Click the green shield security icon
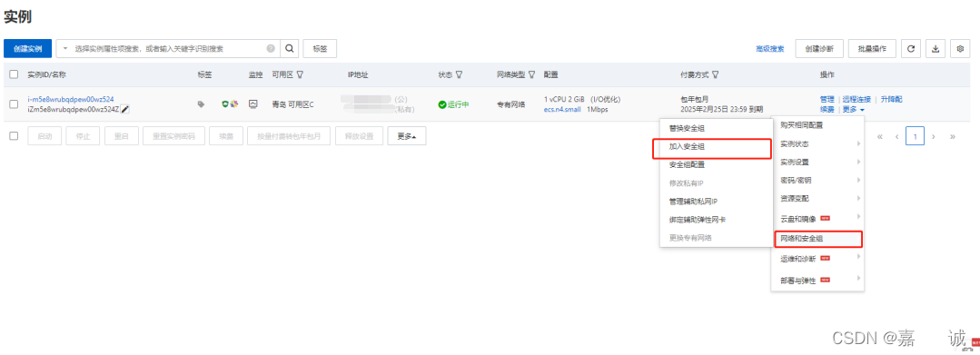This screenshot has width=980, height=355. click(225, 104)
